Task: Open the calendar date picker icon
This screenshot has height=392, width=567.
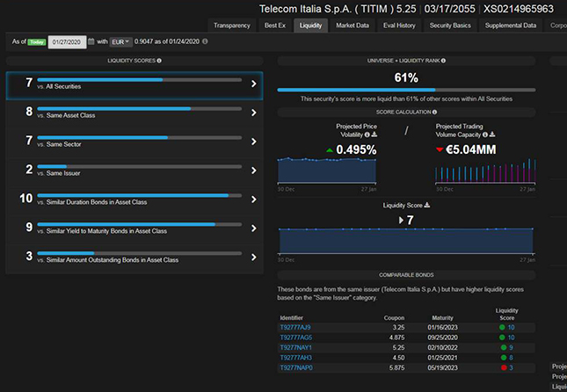Action: coord(91,41)
